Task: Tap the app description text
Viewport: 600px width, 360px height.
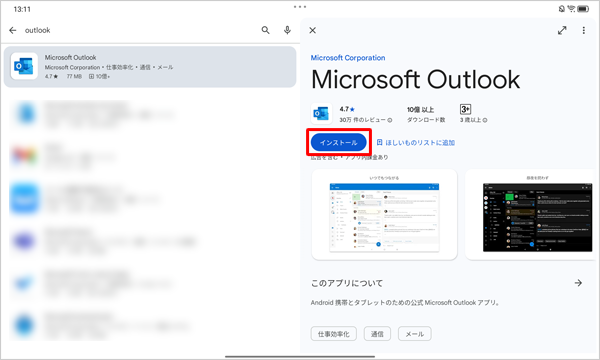Action: coord(405,303)
